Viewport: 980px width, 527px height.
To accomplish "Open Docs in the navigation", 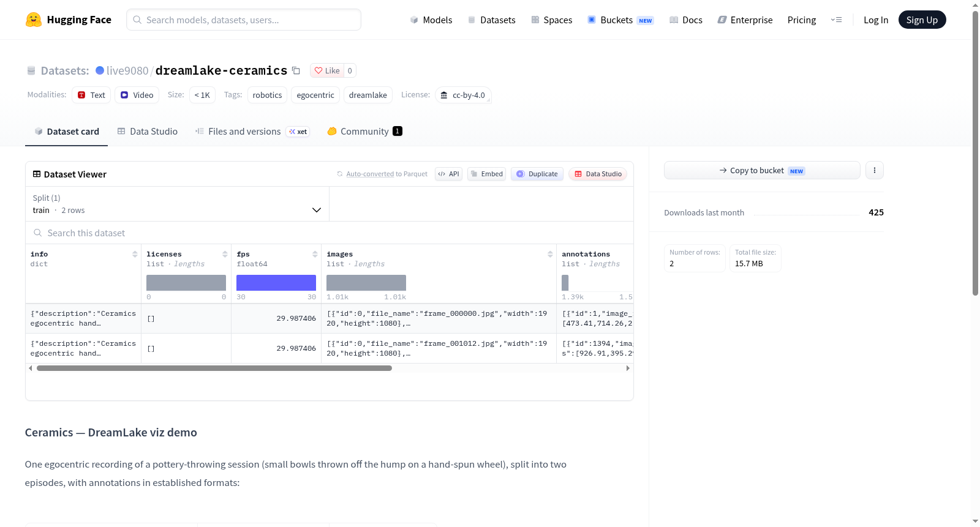I will [686, 20].
